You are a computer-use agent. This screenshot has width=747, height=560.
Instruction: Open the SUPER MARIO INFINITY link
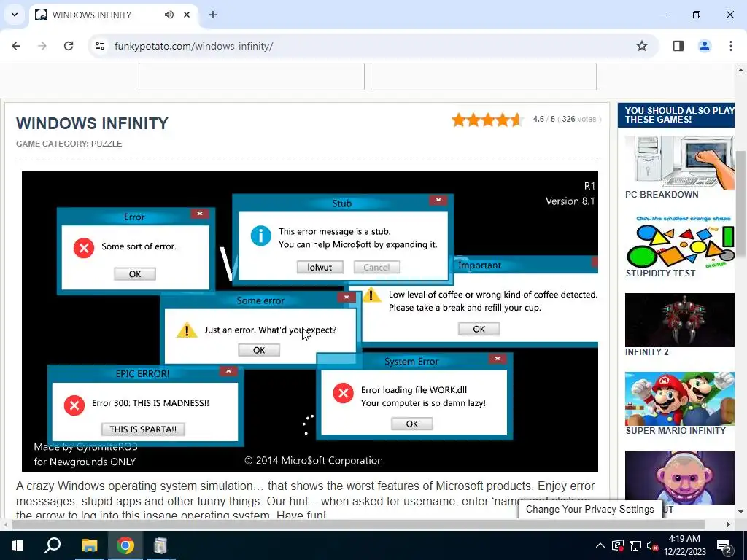pos(676,430)
